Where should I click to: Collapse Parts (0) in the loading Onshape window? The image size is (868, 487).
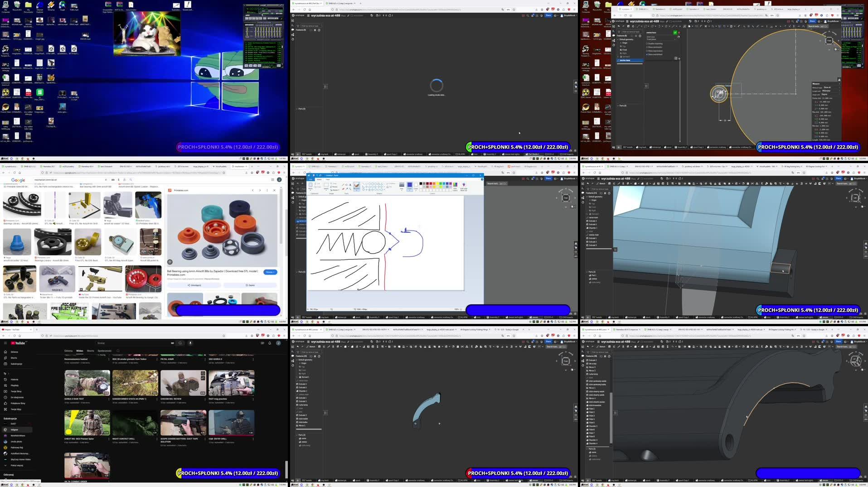(x=297, y=109)
